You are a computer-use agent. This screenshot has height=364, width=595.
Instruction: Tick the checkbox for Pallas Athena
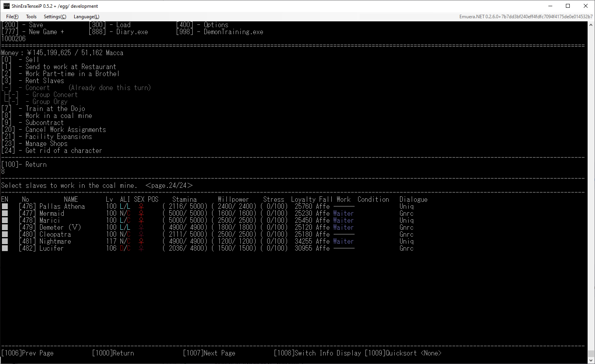tap(5, 206)
